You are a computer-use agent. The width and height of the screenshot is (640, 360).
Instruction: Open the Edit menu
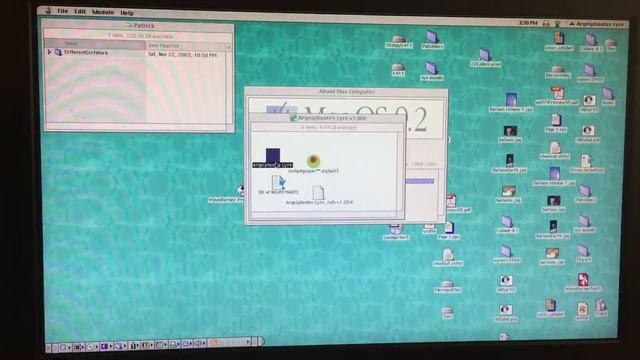[80, 11]
